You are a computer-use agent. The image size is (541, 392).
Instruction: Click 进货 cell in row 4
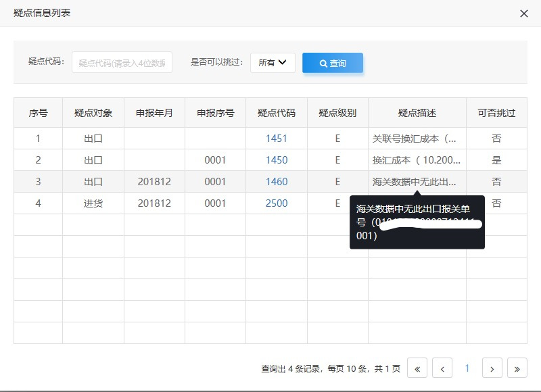click(93, 203)
